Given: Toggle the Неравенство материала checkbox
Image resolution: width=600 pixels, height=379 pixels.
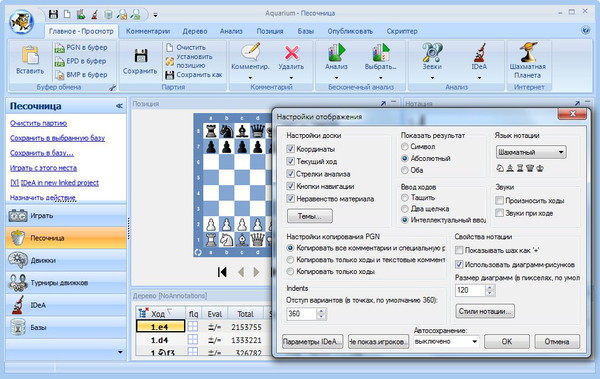Looking at the screenshot, I should (290, 199).
